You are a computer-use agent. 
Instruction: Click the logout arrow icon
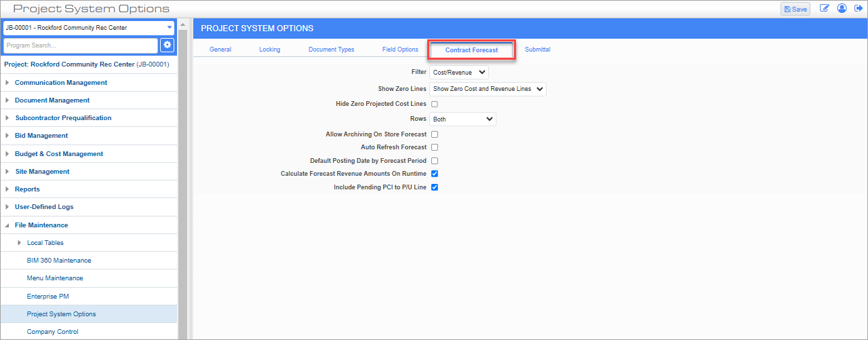(859, 9)
